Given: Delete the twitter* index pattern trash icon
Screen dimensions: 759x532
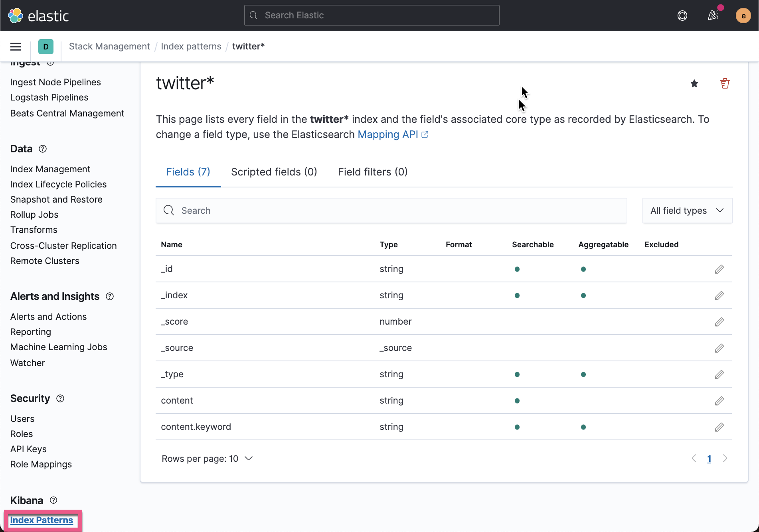Looking at the screenshot, I should point(725,83).
